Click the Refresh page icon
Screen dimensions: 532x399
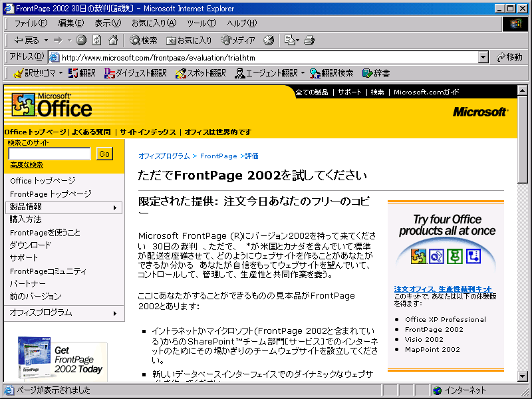pyautogui.click(x=96, y=41)
